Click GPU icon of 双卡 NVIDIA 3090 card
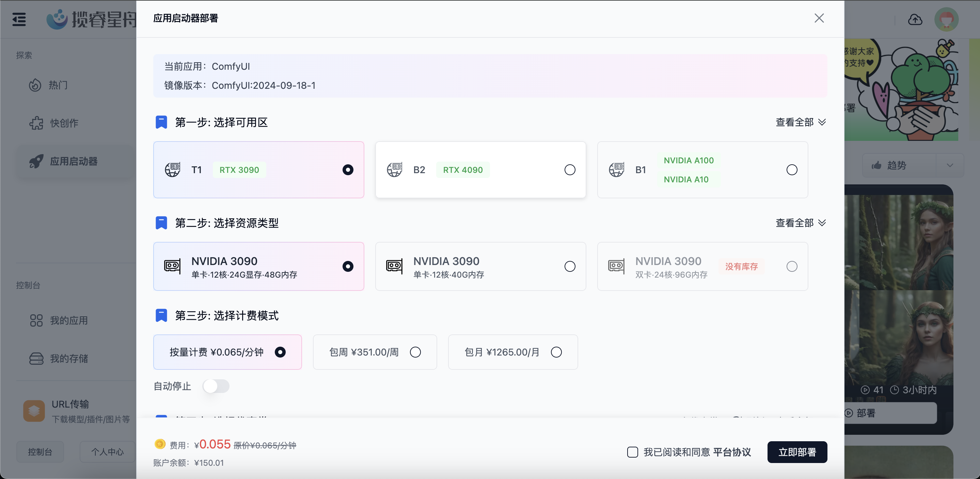Viewport: 980px width, 479px height. click(x=616, y=266)
